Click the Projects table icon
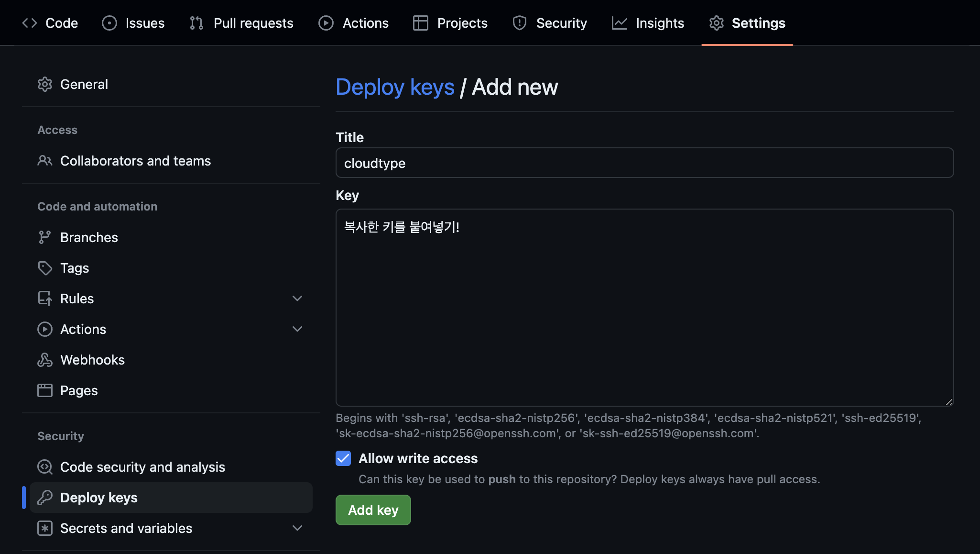Viewport: 980px width, 554px height. (421, 23)
